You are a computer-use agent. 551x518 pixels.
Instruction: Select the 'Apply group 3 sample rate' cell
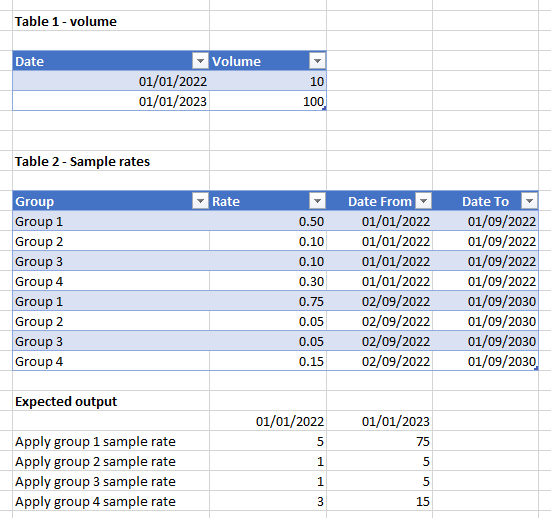(x=111, y=481)
